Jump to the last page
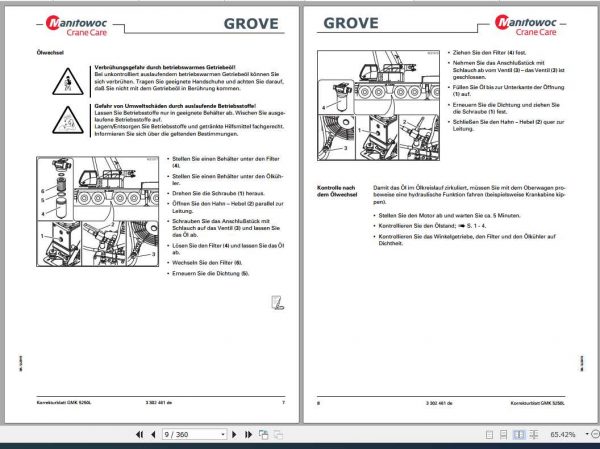600x449 pixels. (248, 434)
